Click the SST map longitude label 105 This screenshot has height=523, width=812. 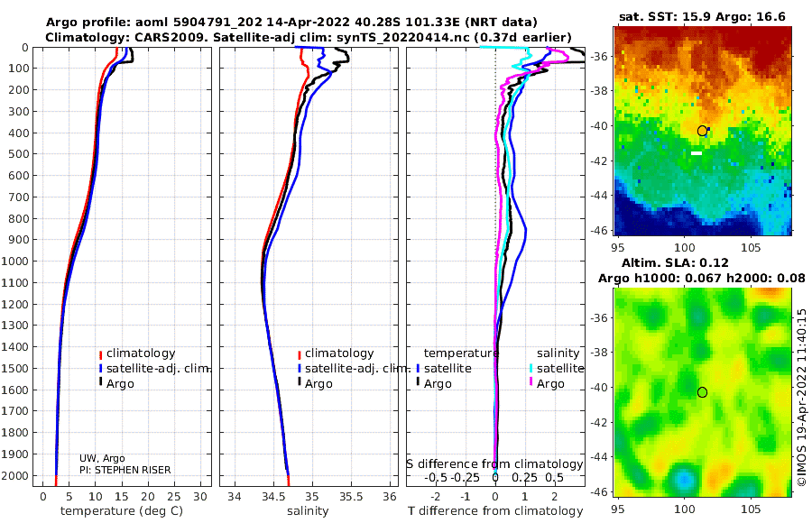coord(751,248)
